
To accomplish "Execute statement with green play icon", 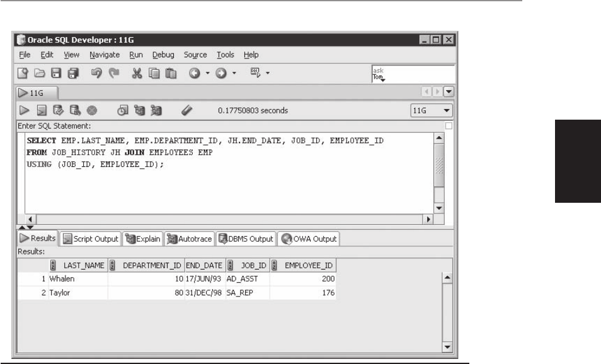I will (24, 110).
